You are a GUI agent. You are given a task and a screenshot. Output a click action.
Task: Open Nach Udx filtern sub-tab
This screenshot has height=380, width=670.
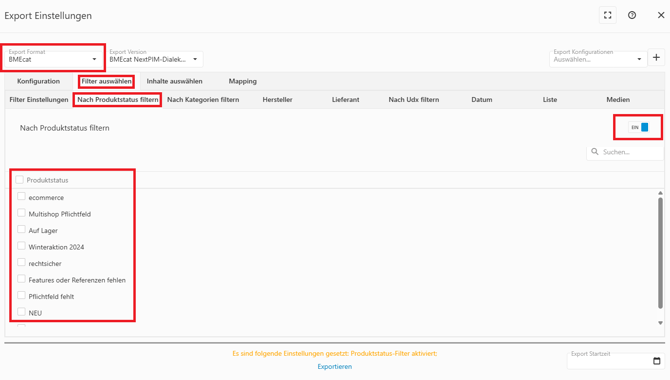click(414, 100)
